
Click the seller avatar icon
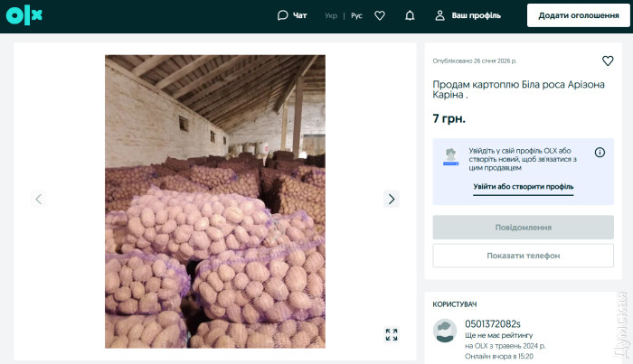(x=445, y=330)
